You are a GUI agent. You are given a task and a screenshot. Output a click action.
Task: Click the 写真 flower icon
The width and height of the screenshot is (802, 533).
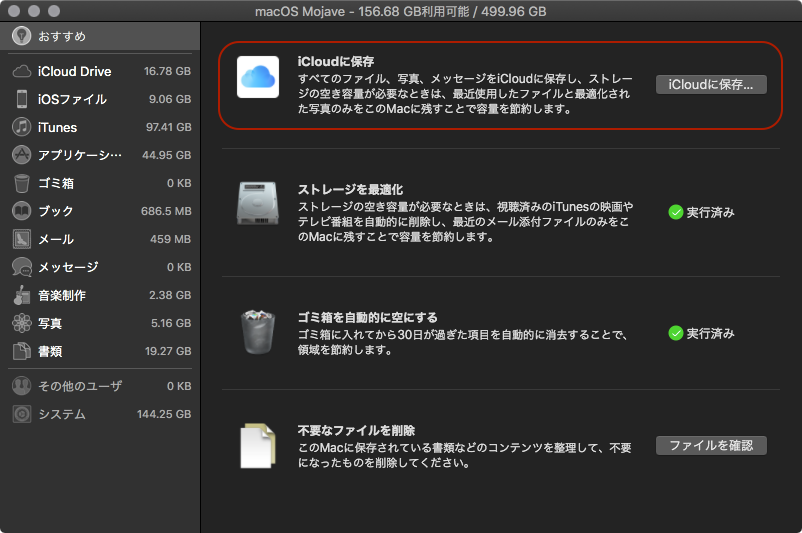coord(21,323)
